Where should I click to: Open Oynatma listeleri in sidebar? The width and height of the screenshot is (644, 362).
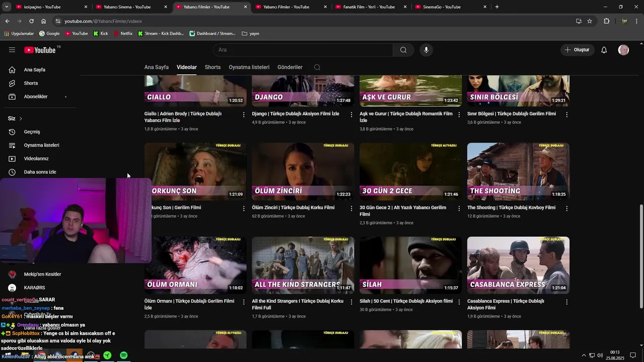click(x=40, y=145)
